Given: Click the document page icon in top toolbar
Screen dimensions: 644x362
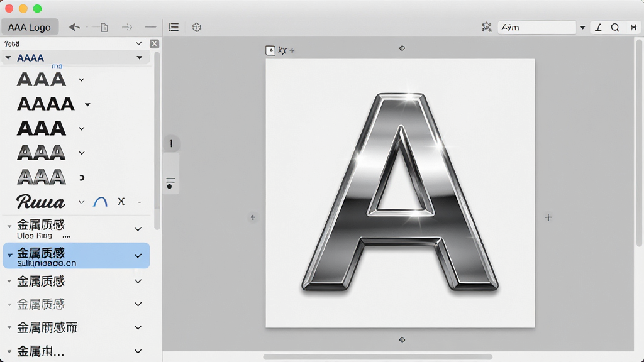Looking at the screenshot, I should click(104, 28).
